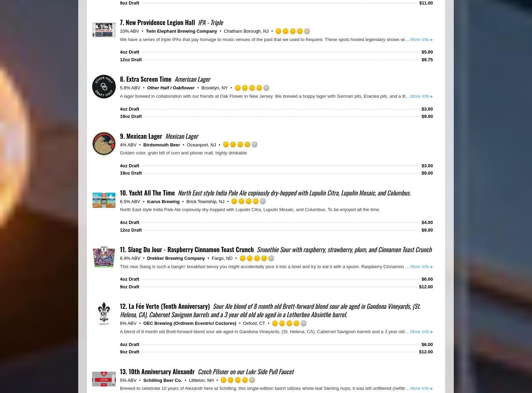Click the Yacht All The Time label icon

(104, 200)
